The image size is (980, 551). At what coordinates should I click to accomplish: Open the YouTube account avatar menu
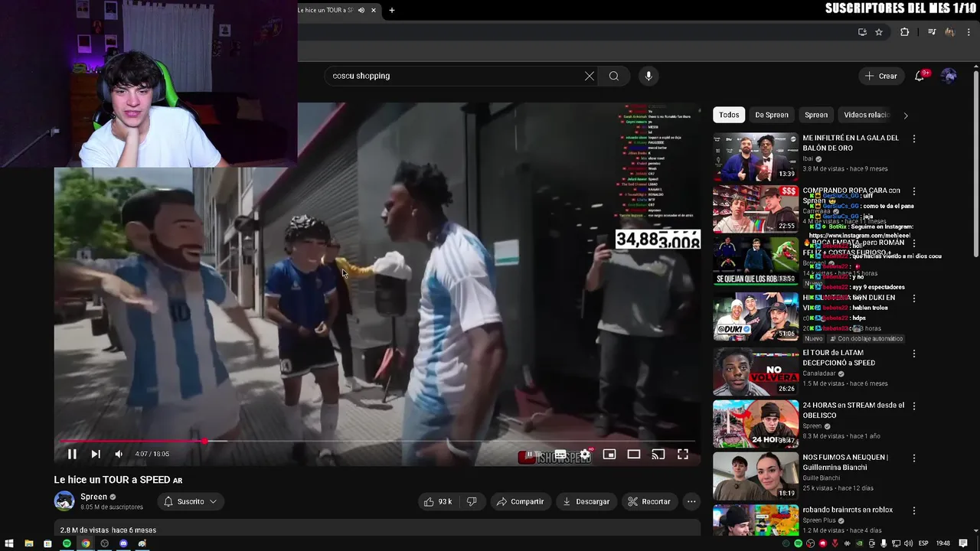949,76
